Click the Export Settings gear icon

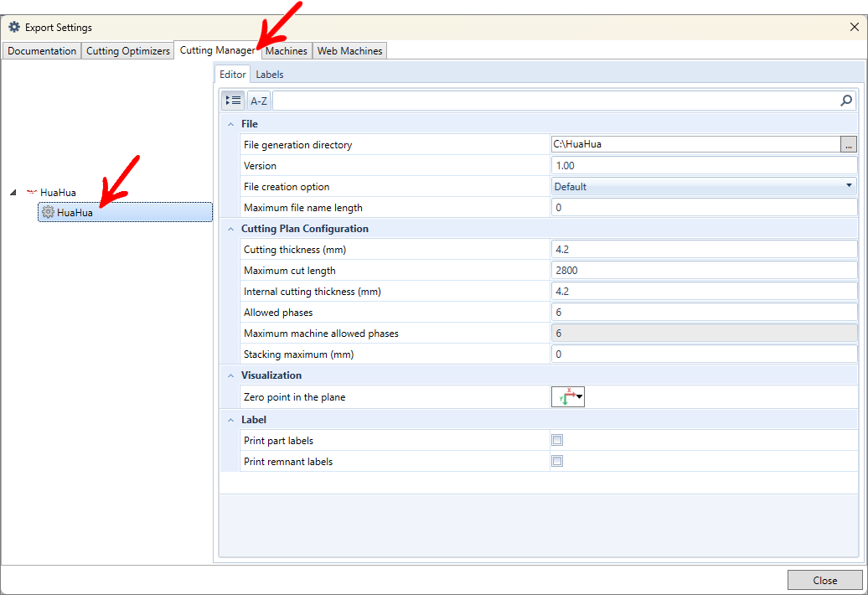point(14,27)
